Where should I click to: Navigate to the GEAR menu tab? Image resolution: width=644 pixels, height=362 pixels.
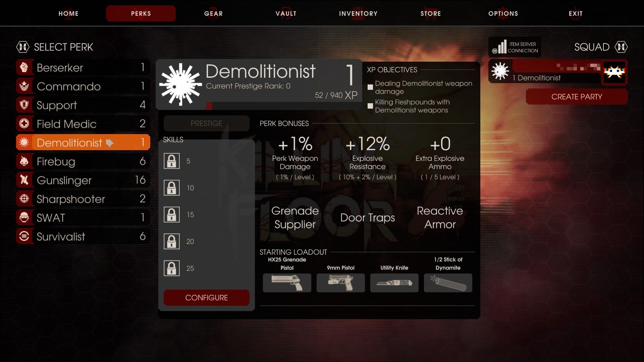tap(213, 13)
